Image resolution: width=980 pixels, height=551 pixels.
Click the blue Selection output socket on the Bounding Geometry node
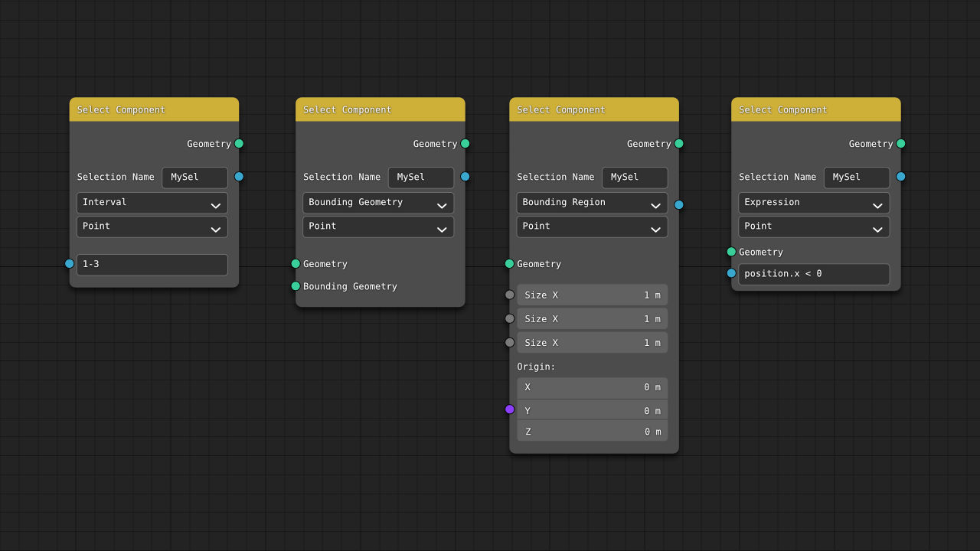click(x=465, y=177)
